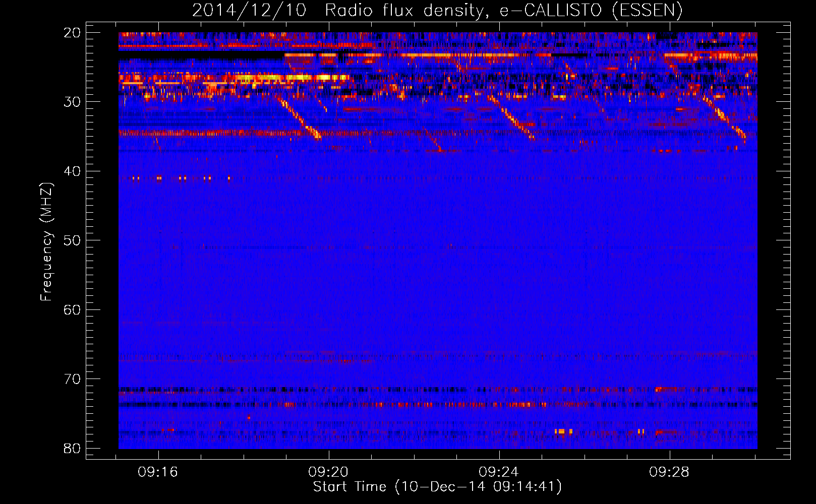Viewport: 816px width, 504px height.
Task: Select the 20 frequency tick label
Action: click(72, 33)
